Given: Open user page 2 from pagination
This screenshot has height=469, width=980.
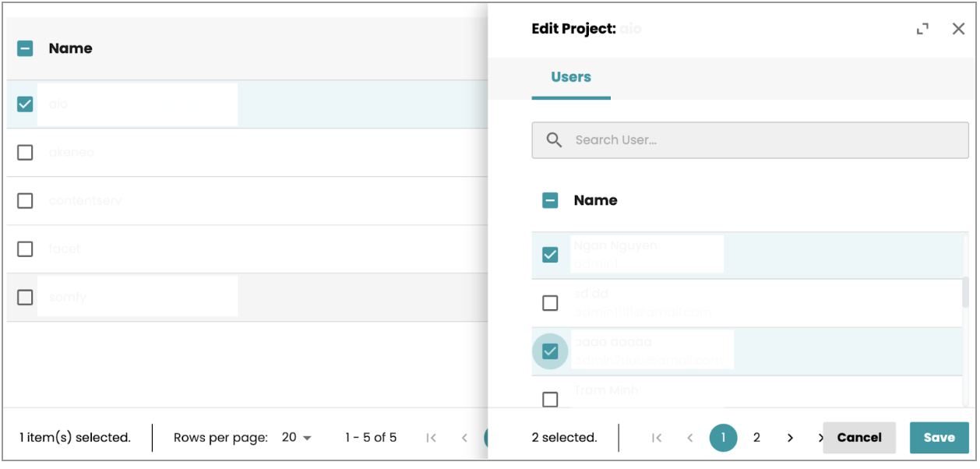Looking at the screenshot, I should [x=756, y=437].
